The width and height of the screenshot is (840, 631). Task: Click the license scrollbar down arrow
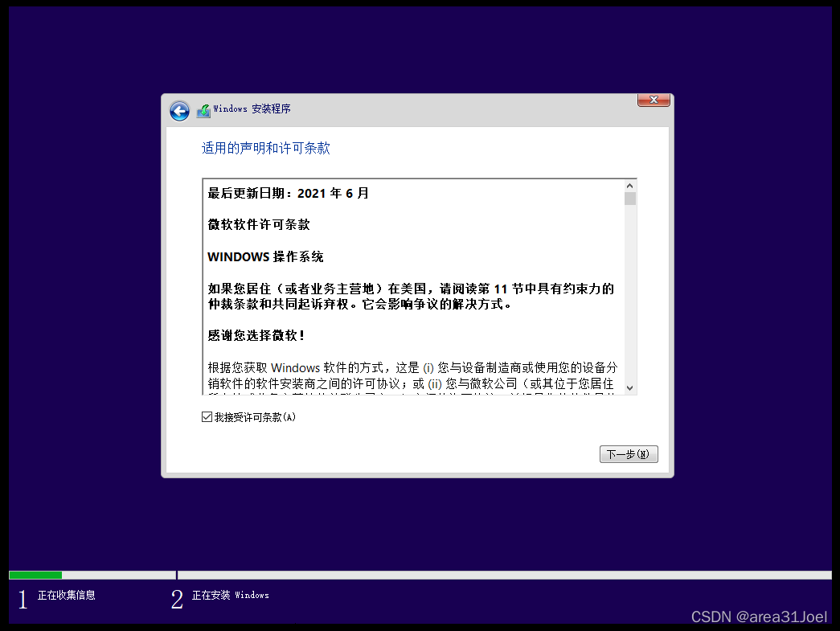click(630, 387)
